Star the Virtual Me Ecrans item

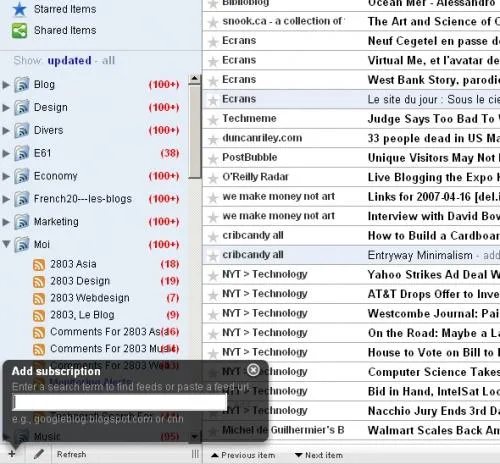click(213, 62)
